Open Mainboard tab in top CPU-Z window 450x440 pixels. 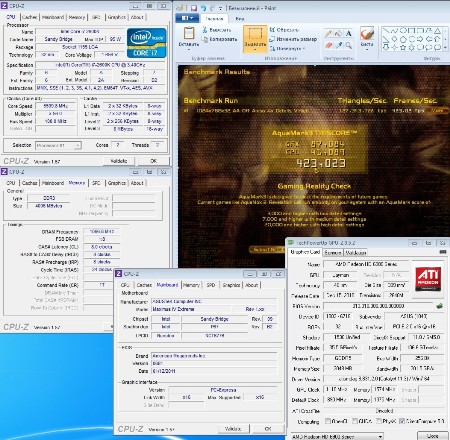point(53,17)
